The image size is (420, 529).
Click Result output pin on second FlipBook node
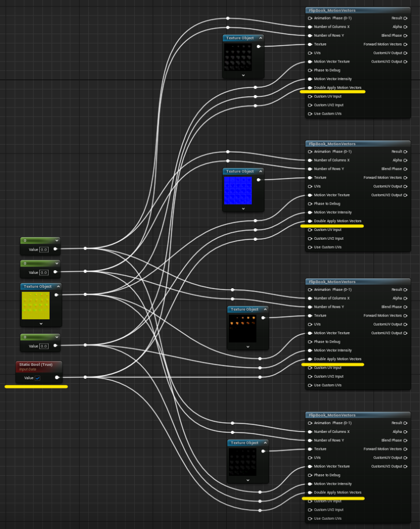406,152
